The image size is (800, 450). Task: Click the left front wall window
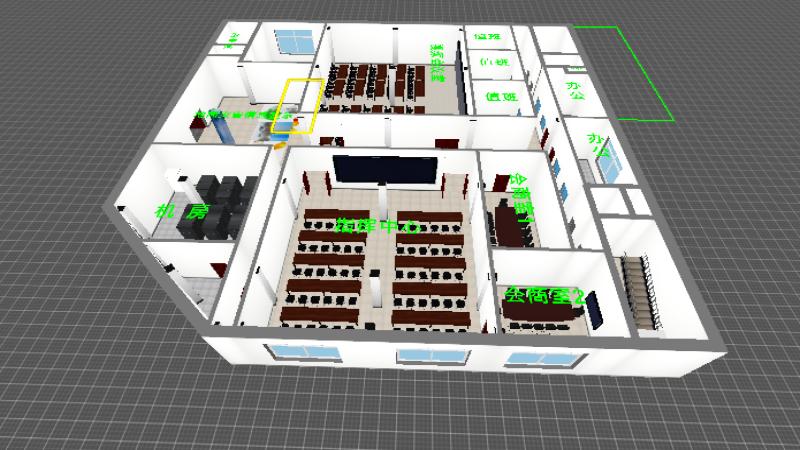click(291, 353)
